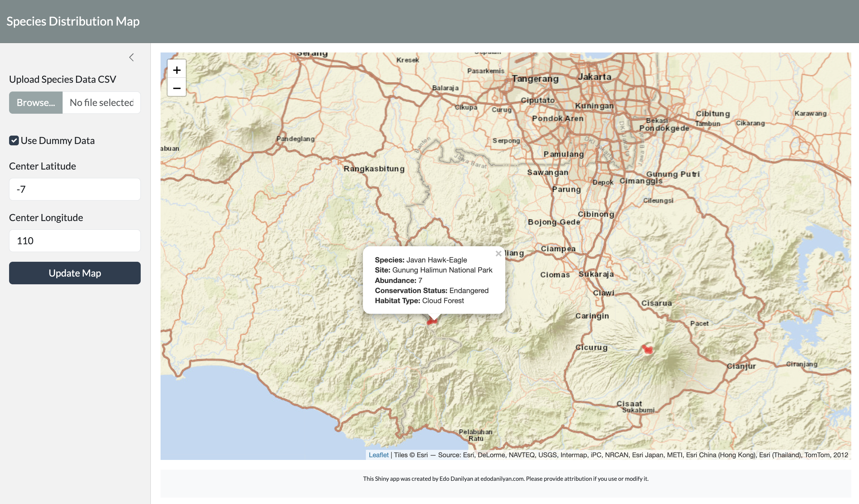The height and width of the screenshot is (504, 859).
Task: Click the red marker cluster near Cicurug
Action: click(648, 350)
